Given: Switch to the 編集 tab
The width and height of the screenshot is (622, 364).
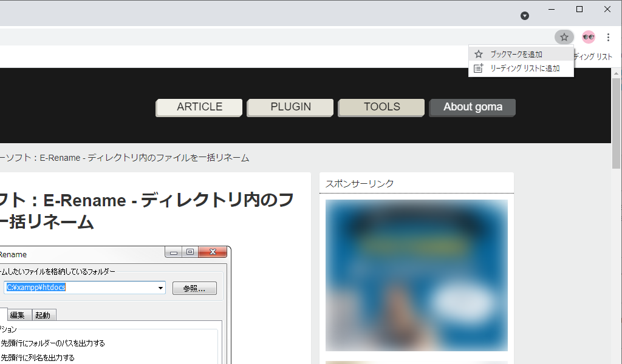Looking at the screenshot, I should (x=17, y=315).
